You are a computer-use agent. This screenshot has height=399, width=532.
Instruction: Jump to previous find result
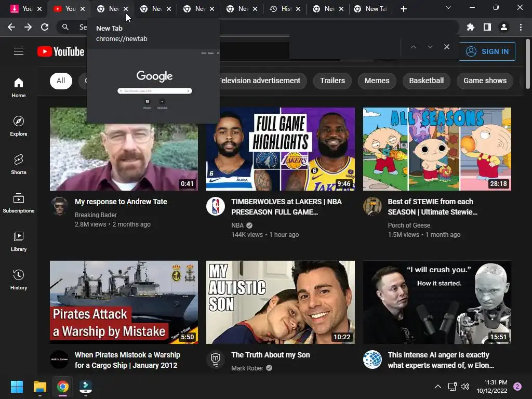click(x=413, y=47)
